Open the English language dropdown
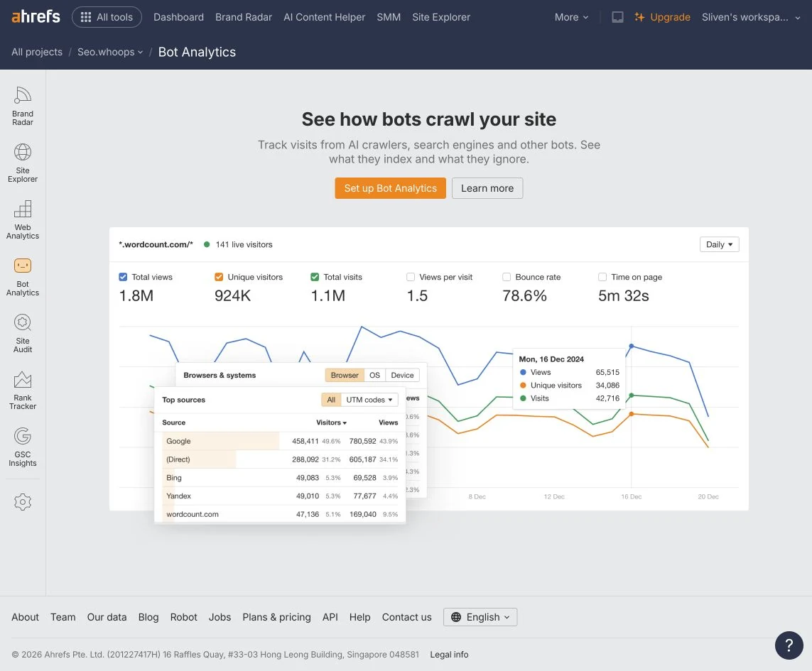Viewport: 812px width, 671px height. [x=480, y=617]
